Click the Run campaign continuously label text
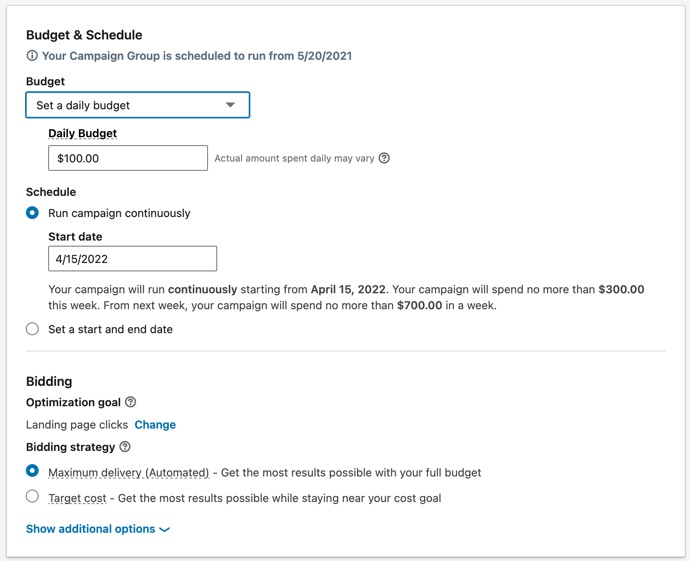Screen dimensions: 690x561 [x=119, y=213]
